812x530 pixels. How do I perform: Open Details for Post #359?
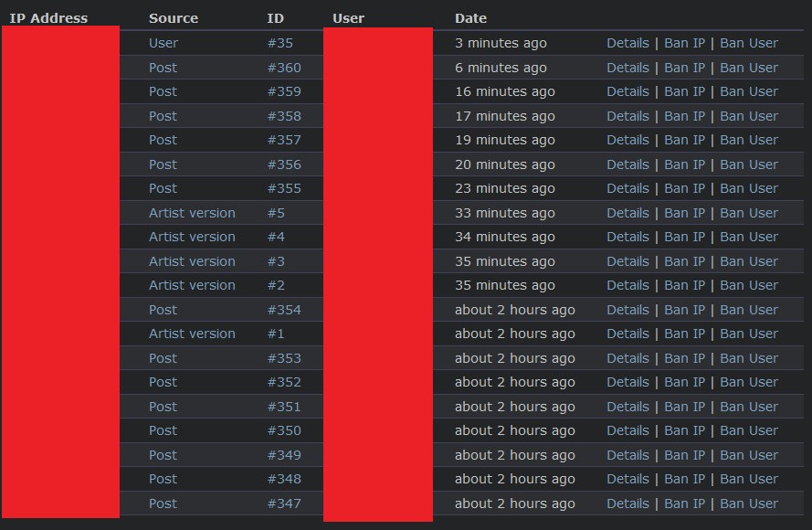[627, 91]
